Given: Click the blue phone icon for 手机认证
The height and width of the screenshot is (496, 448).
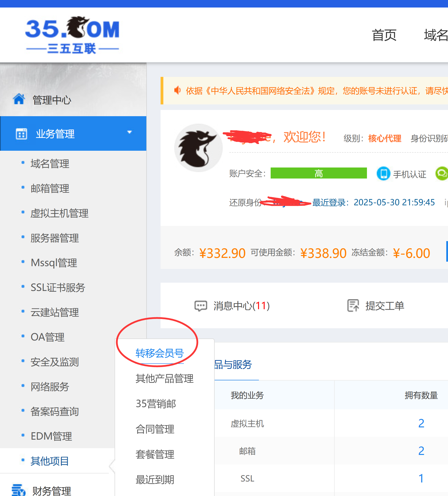Looking at the screenshot, I should pos(383,174).
